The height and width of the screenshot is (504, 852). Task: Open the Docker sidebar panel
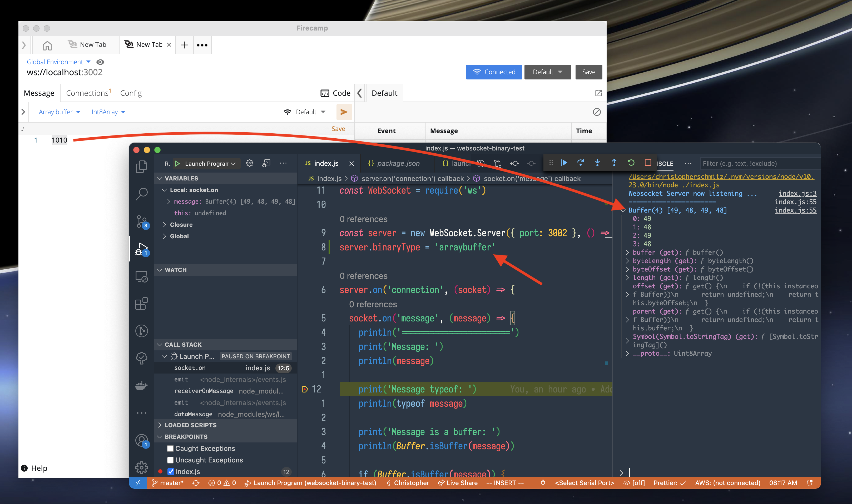pyautogui.click(x=142, y=385)
